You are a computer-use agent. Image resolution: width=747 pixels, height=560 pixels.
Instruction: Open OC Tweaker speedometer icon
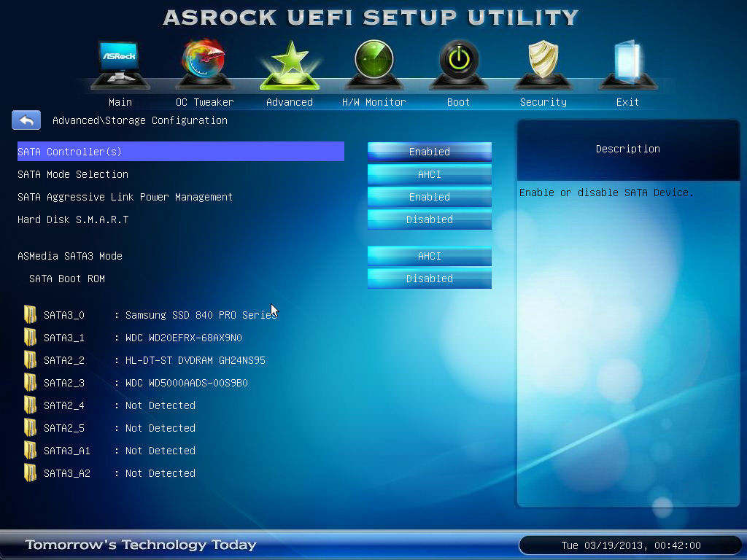pos(204,64)
